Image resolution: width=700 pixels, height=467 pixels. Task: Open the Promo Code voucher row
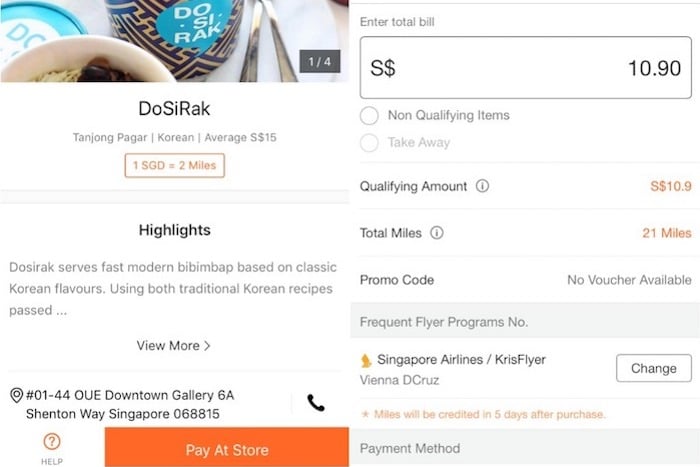point(525,280)
